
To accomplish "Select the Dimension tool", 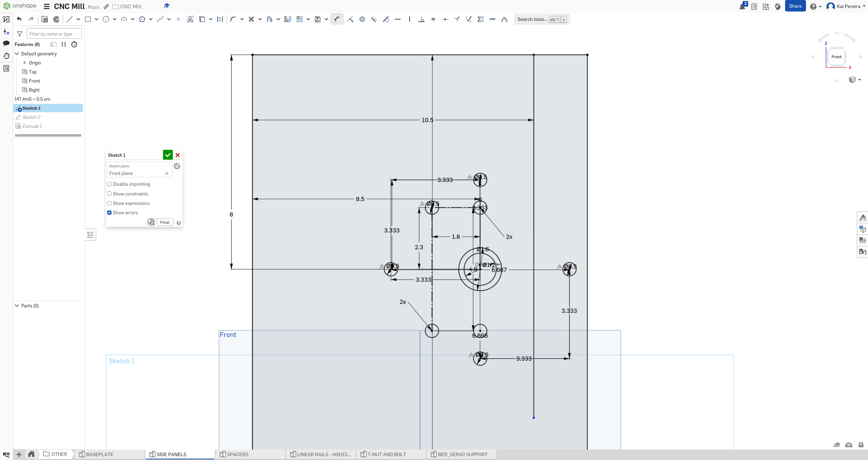I will point(337,19).
